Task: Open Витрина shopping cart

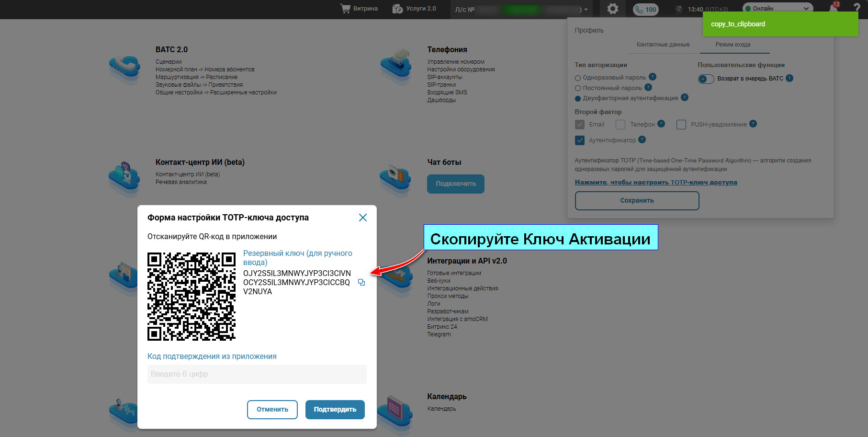Action: (x=359, y=9)
